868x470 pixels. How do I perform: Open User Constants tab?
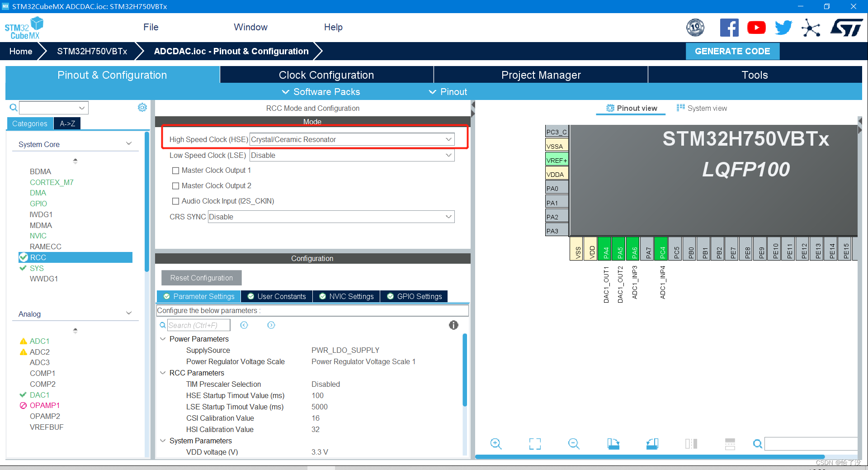[x=277, y=296]
